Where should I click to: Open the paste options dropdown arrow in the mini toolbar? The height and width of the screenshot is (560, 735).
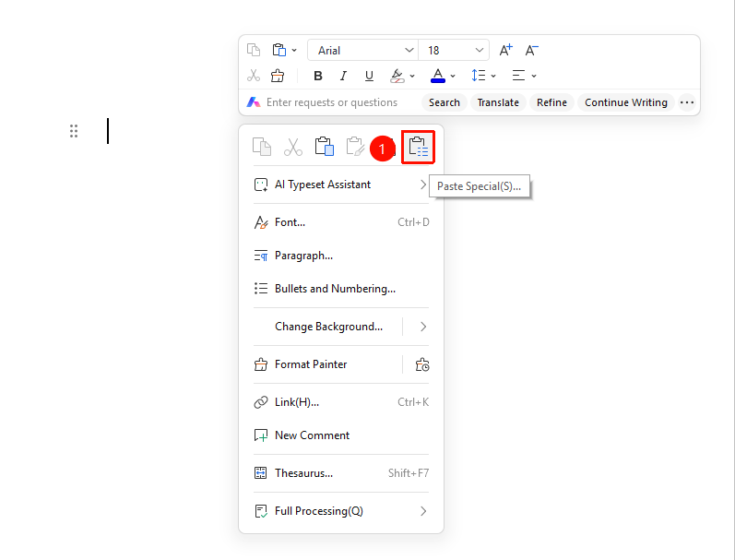click(x=294, y=50)
